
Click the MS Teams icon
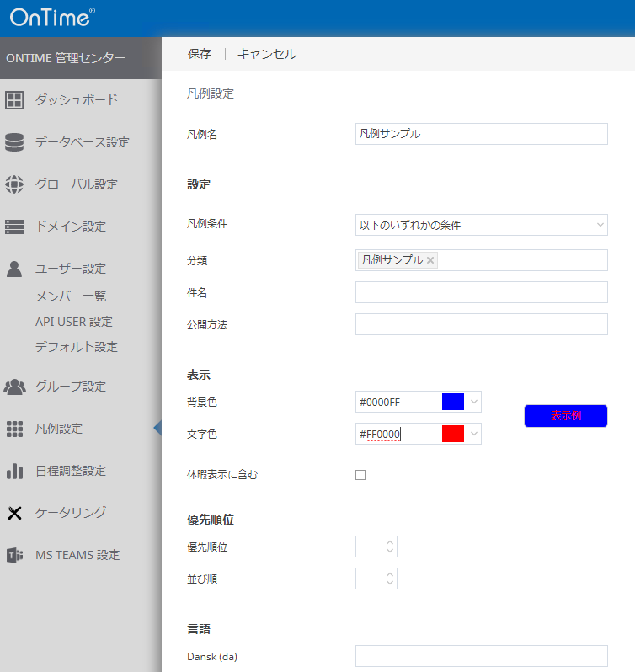pos(15,555)
